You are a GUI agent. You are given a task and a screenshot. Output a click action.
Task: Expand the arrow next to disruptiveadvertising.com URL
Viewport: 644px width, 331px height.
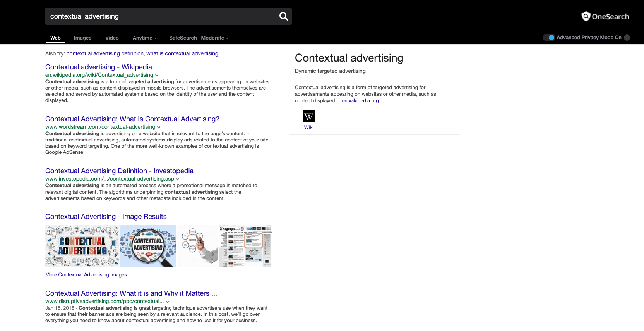pos(167,302)
